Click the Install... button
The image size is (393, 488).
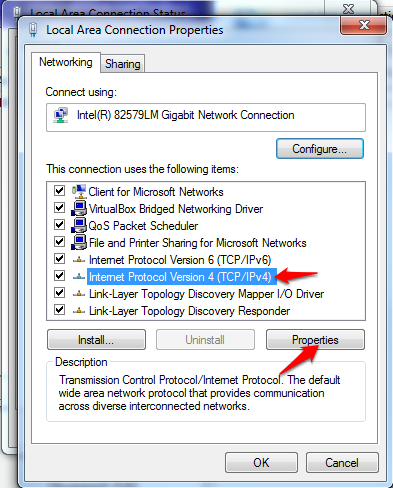(96, 340)
